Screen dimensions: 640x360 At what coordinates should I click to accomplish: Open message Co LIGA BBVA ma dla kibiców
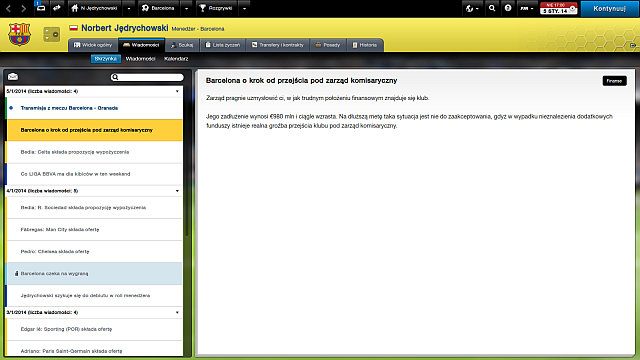pyautogui.click(x=93, y=174)
